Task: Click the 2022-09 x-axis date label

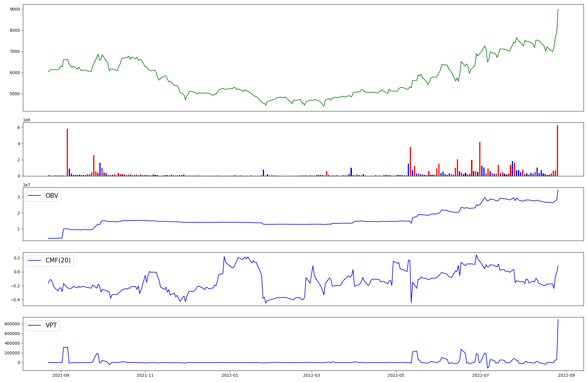Action: 566,375
